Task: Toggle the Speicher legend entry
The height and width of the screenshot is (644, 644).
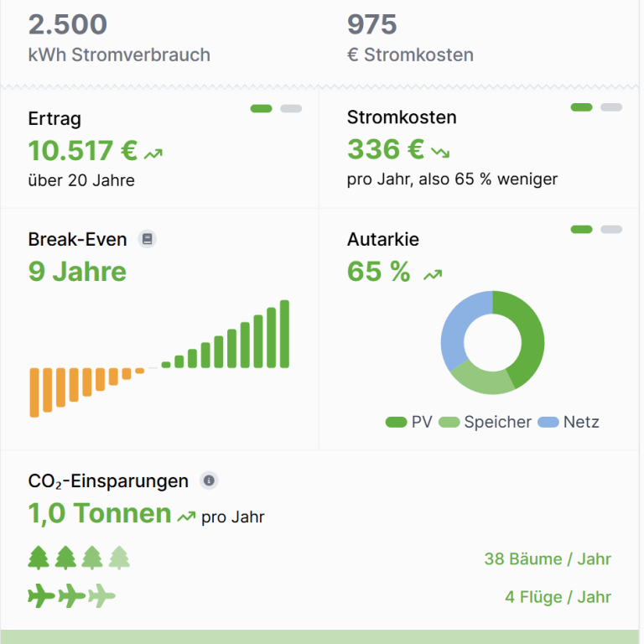Action: tap(485, 423)
